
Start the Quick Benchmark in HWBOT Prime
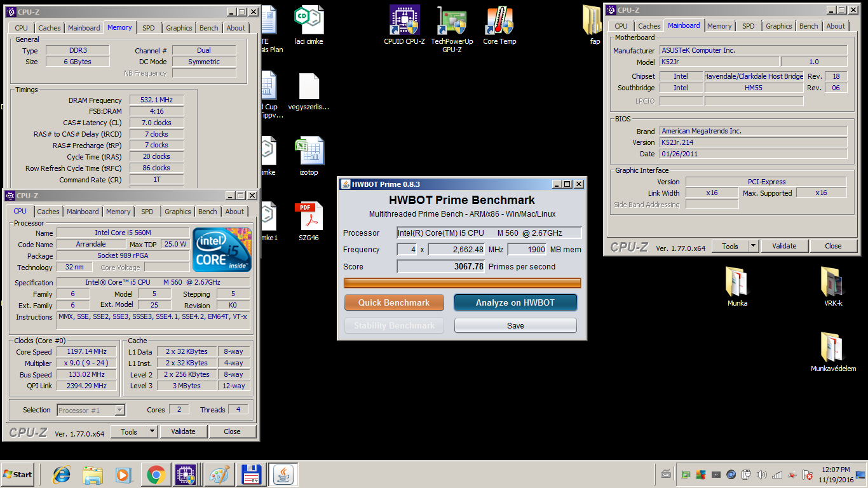(x=394, y=302)
